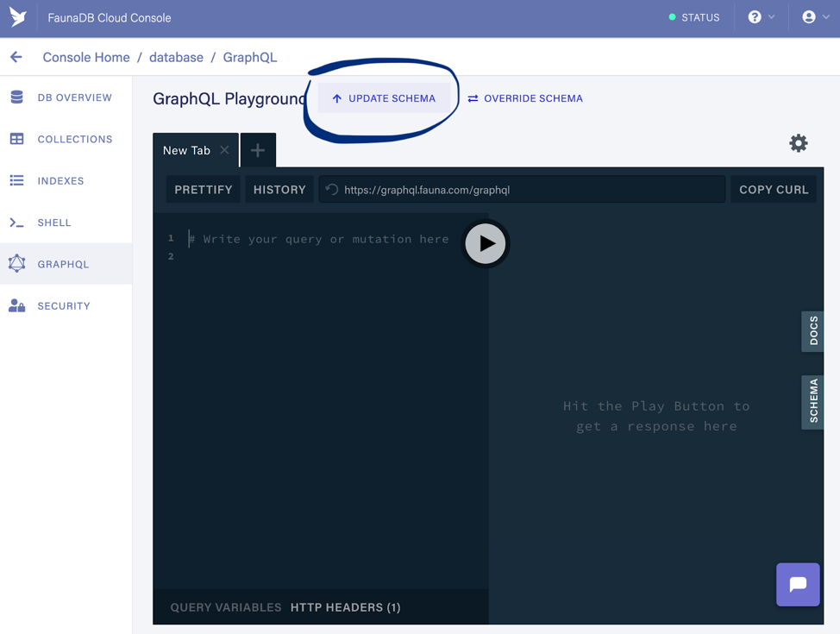Click the upload arrow on Update Schema

coord(337,98)
